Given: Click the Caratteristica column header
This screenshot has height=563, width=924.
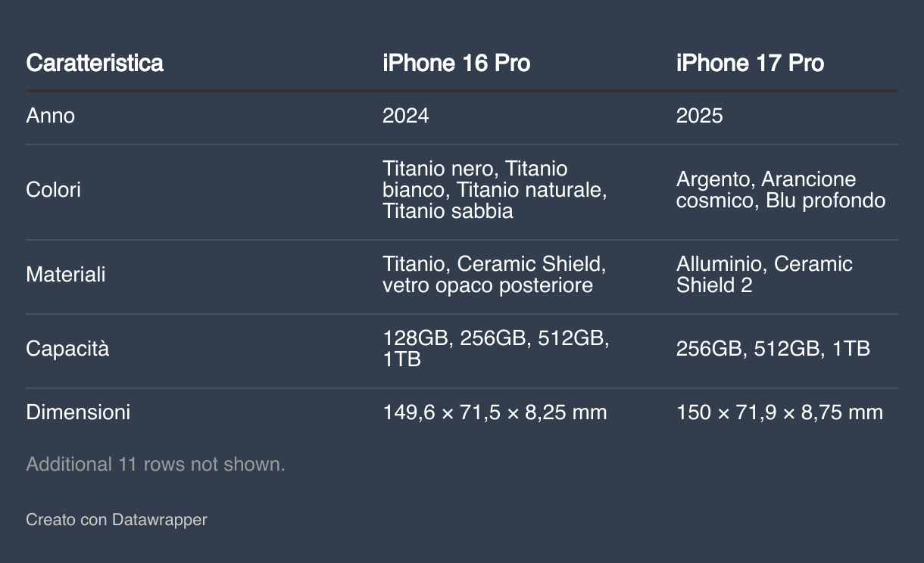Looking at the screenshot, I should [95, 63].
